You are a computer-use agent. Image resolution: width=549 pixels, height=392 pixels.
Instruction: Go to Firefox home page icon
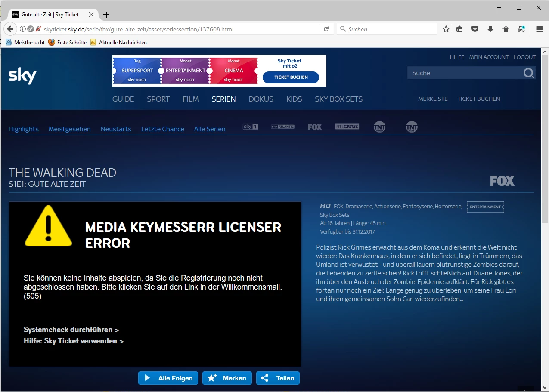[506, 29]
